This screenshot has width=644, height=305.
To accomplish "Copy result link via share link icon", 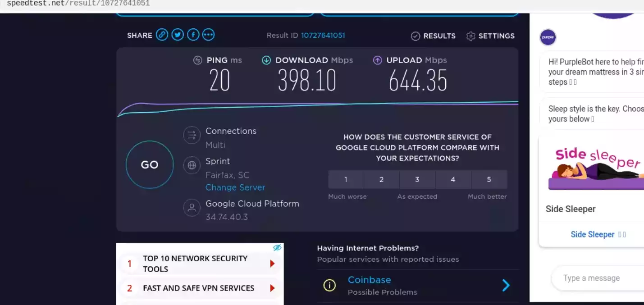I will pyautogui.click(x=162, y=35).
